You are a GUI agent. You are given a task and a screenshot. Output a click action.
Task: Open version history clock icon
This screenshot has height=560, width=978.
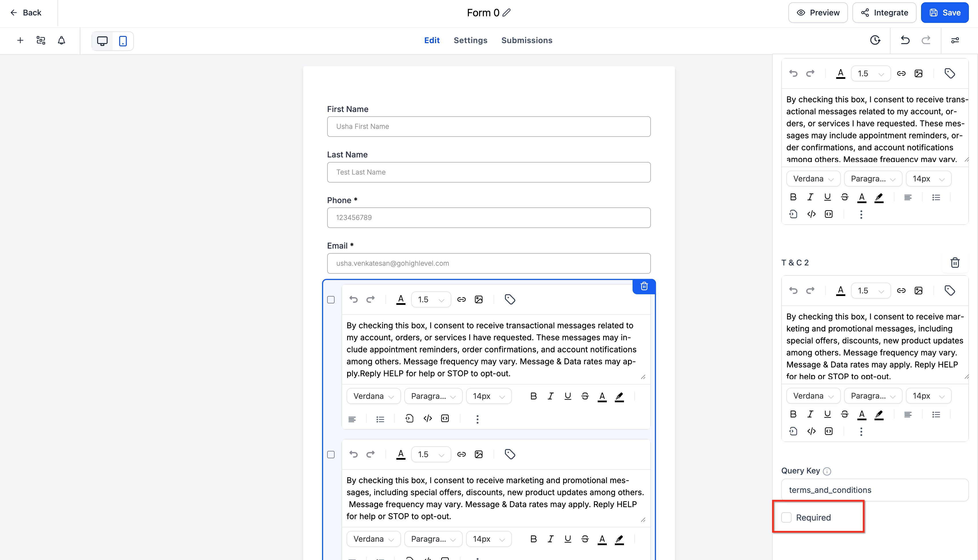[875, 40]
